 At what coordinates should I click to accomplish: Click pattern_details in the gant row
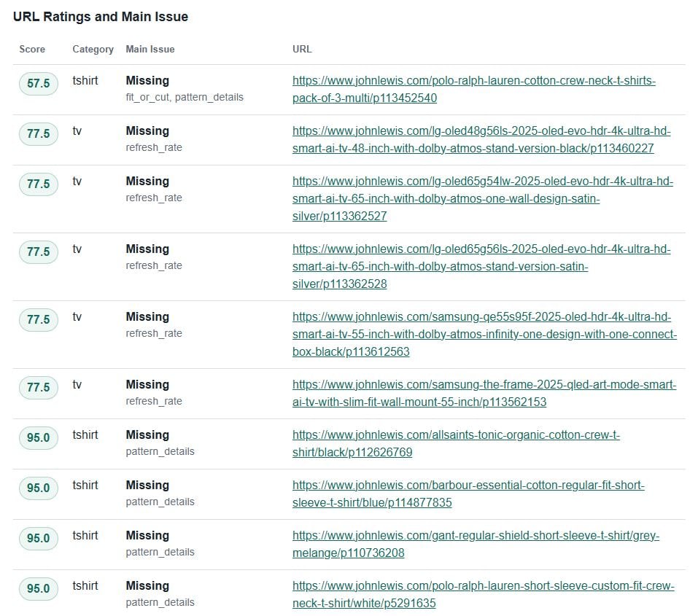click(160, 552)
